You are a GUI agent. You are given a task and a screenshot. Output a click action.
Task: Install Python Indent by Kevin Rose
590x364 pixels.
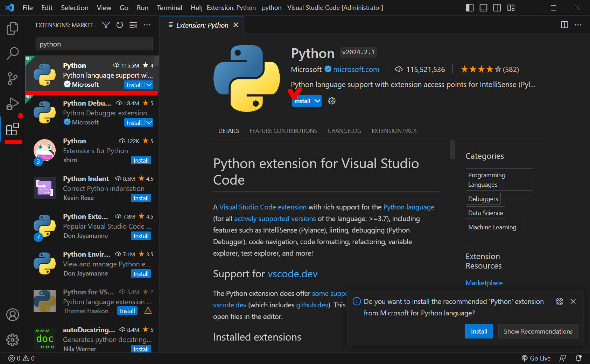[x=141, y=198]
